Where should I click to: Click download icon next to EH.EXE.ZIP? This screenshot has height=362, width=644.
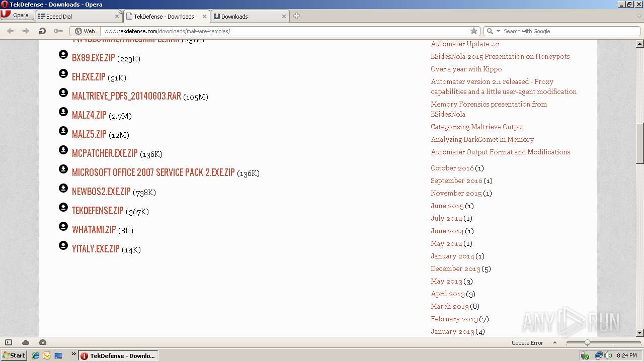63,73
